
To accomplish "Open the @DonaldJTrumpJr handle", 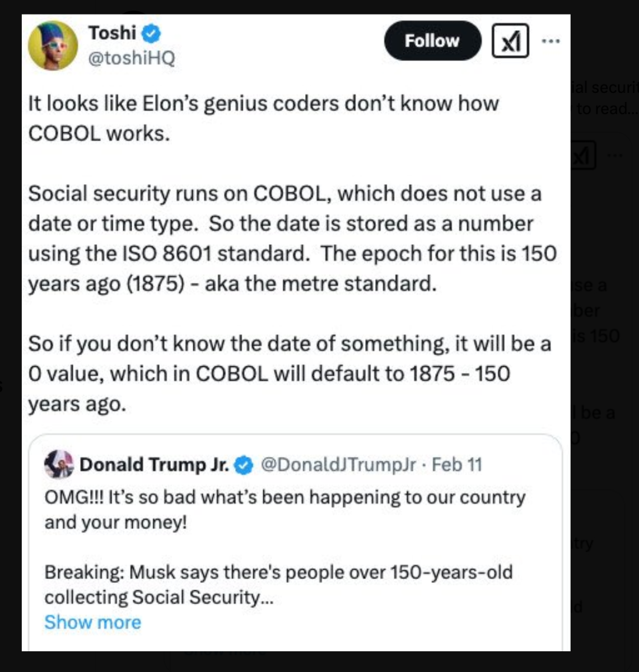I will 339,464.
